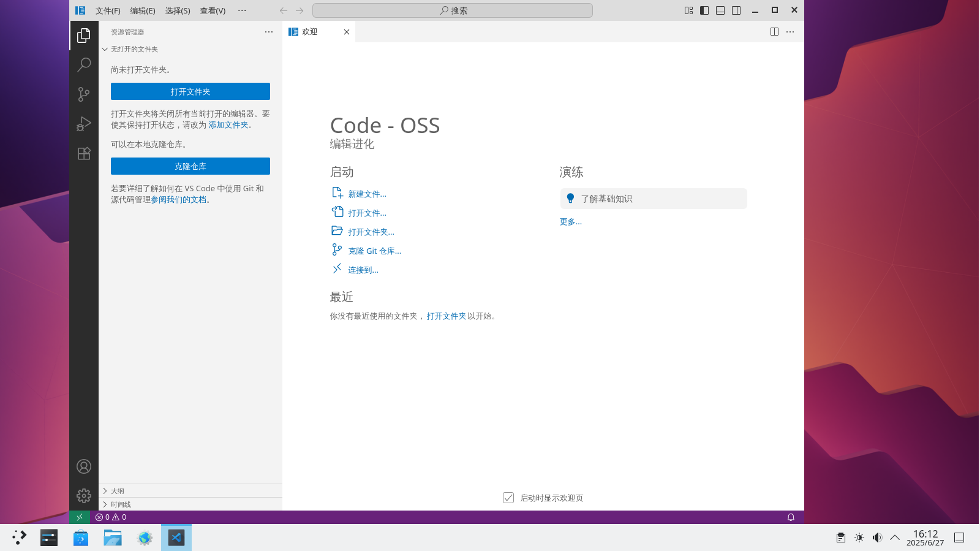Open the application launcher in taskbar

click(20, 538)
